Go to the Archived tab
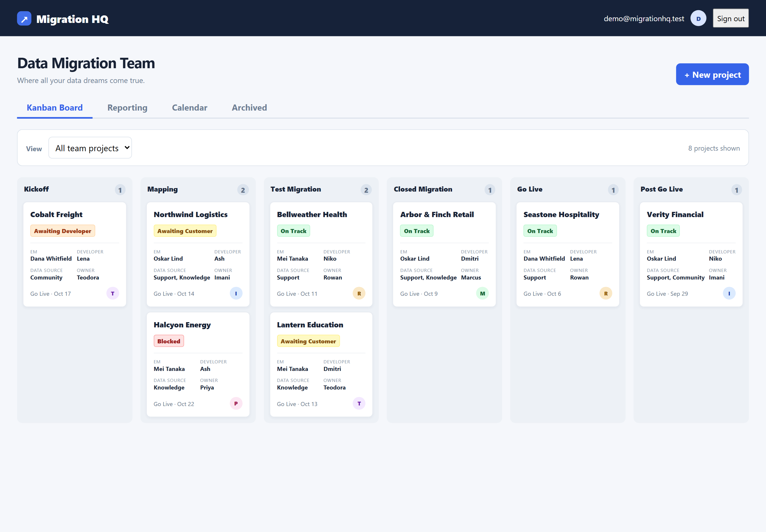 tap(249, 108)
